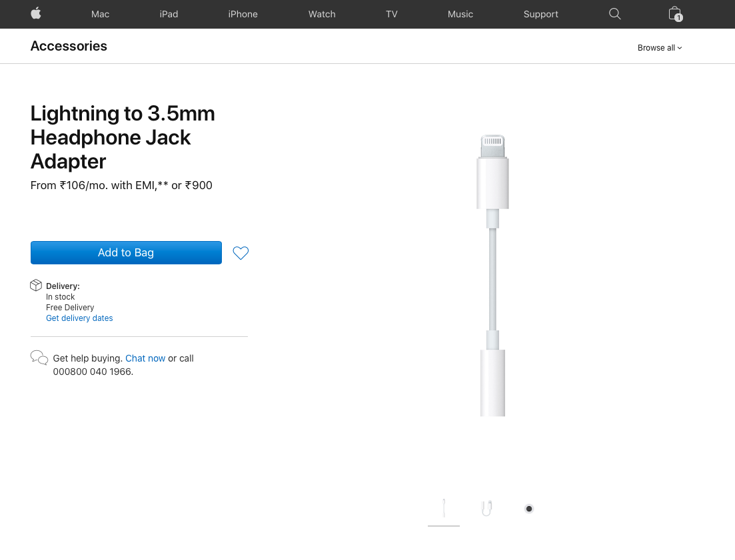Click the delivery box icon
This screenshot has height=560, width=735.
tap(36, 286)
